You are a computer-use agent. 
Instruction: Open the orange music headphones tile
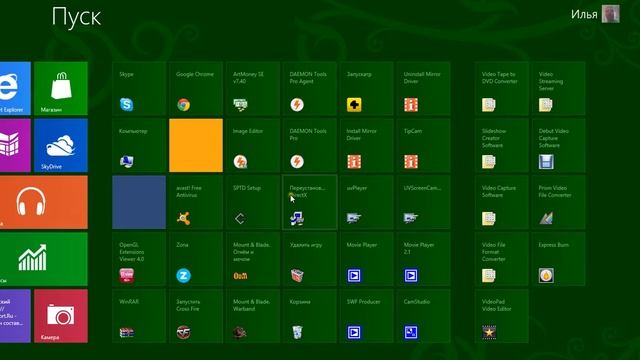44,202
